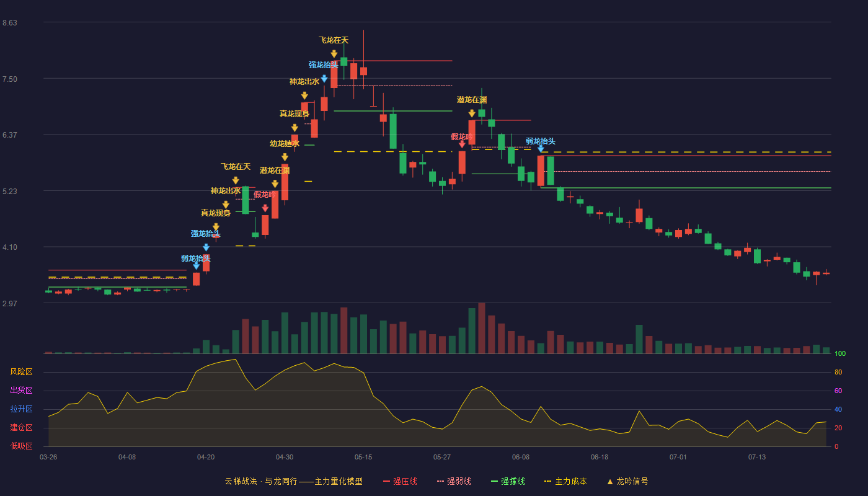
Task: Click the 06-18 date axis label
Action: (x=600, y=457)
